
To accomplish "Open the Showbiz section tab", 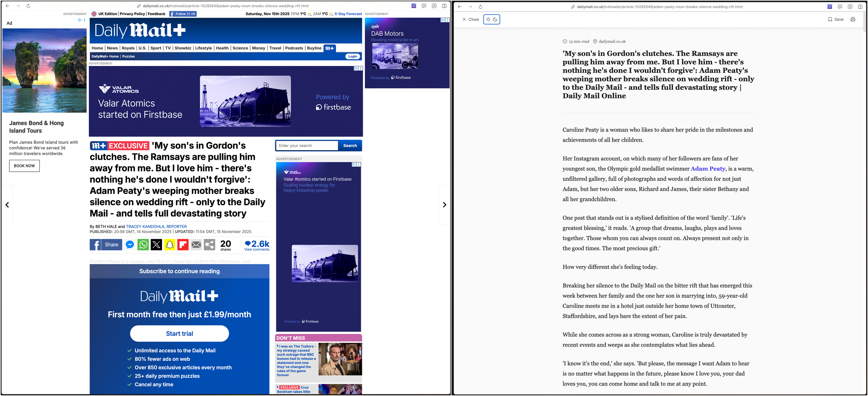I will click(x=183, y=48).
